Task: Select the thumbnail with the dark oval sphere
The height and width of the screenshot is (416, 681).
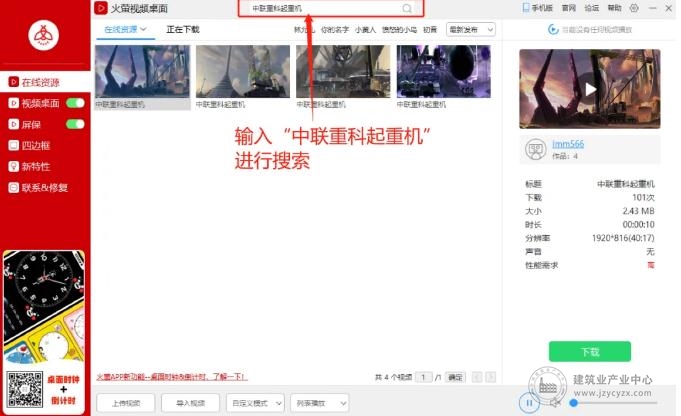Action: click(x=443, y=71)
